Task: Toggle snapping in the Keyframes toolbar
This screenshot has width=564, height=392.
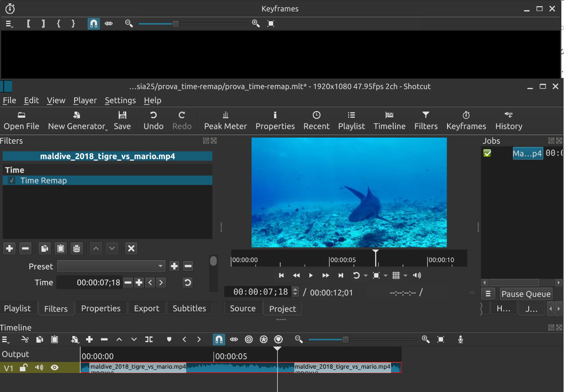Action: tap(94, 23)
